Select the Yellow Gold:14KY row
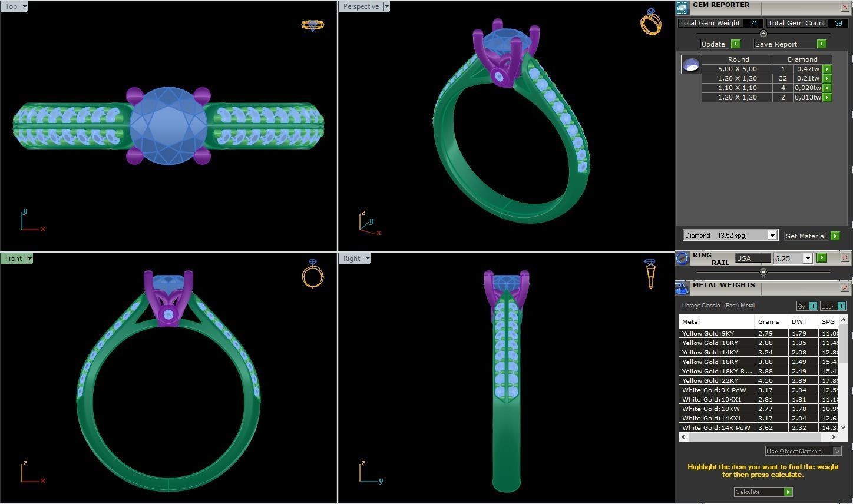 point(759,352)
